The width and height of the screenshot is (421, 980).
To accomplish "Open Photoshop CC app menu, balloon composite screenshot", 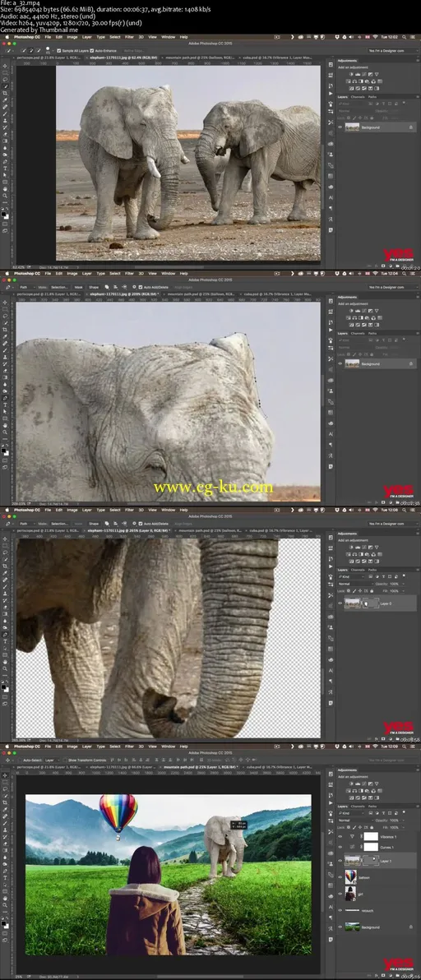I will 27,746.
